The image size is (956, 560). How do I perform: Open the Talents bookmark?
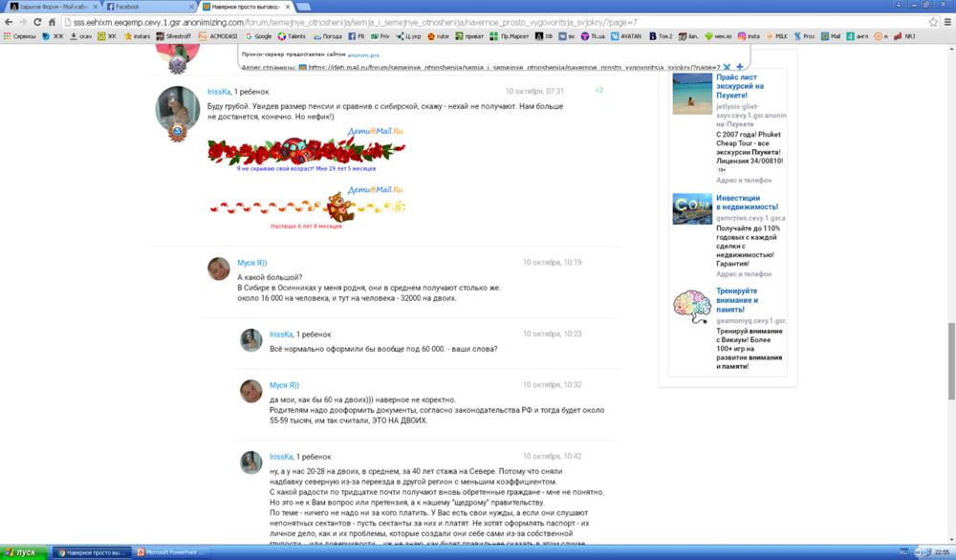[292, 36]
